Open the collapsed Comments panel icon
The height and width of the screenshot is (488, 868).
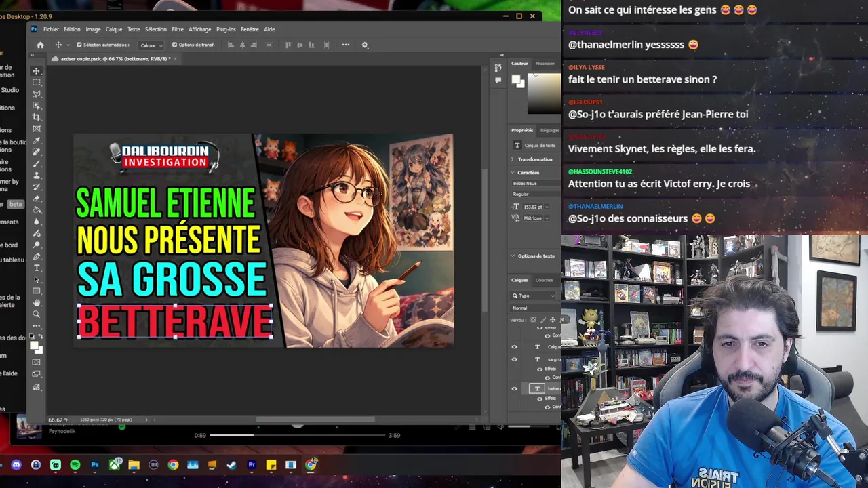pos(498,80)
